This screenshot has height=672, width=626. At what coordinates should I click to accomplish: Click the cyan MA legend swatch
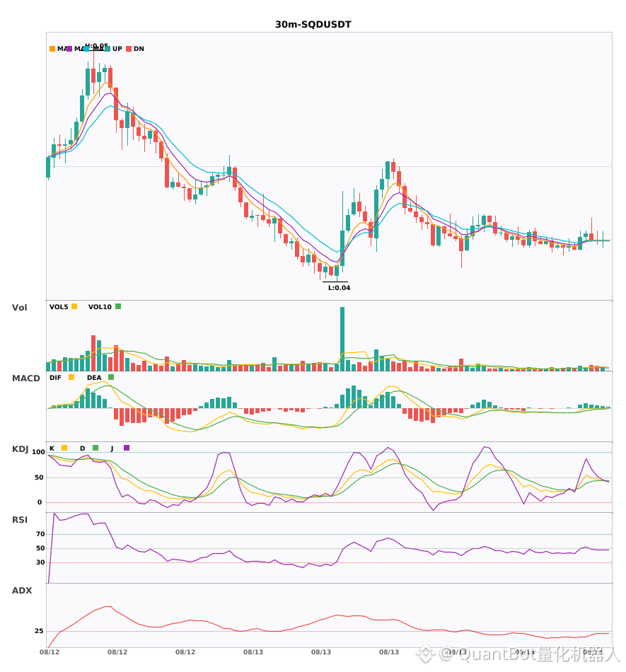[86, 49]
